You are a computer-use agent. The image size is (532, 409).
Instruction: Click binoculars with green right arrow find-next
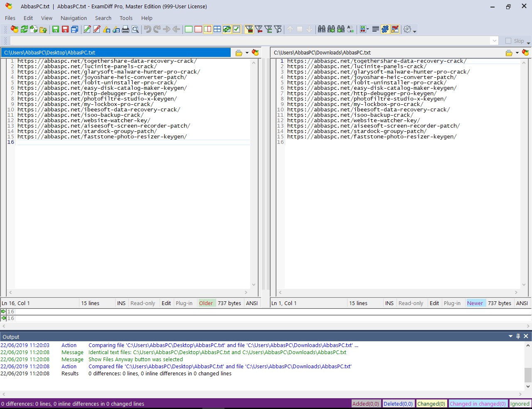click(x=331, y=29)
